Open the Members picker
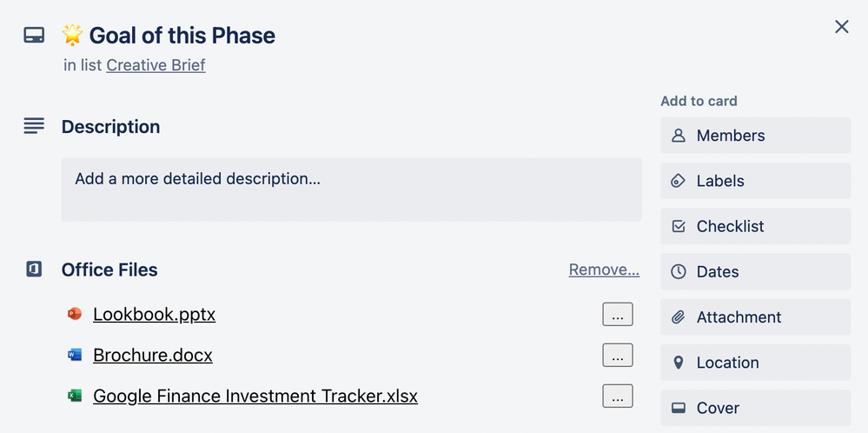 click(755, 136)
